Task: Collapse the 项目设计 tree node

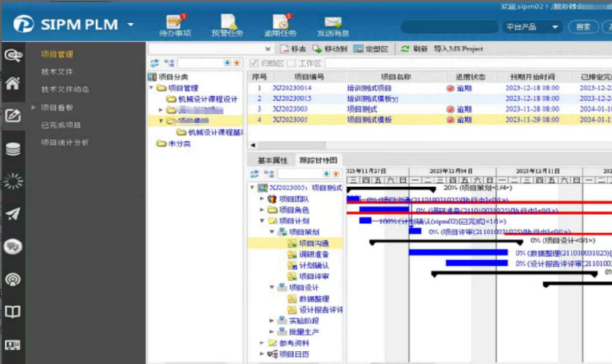Action: 272,287
